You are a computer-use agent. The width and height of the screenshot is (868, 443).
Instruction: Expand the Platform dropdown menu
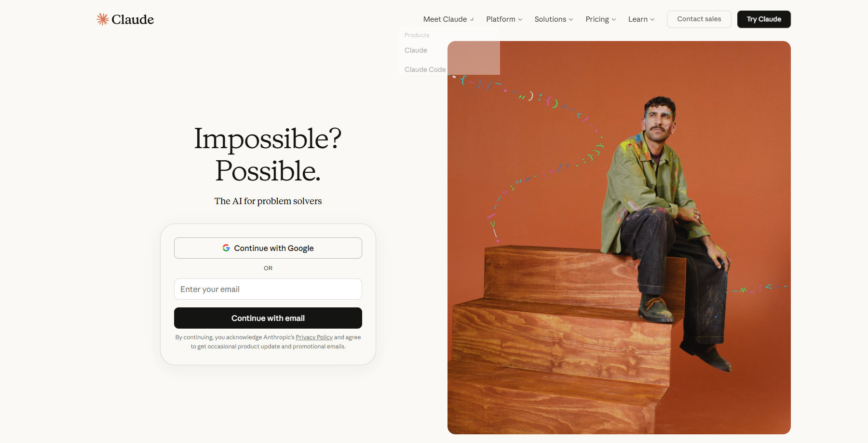tap(504, 19)
